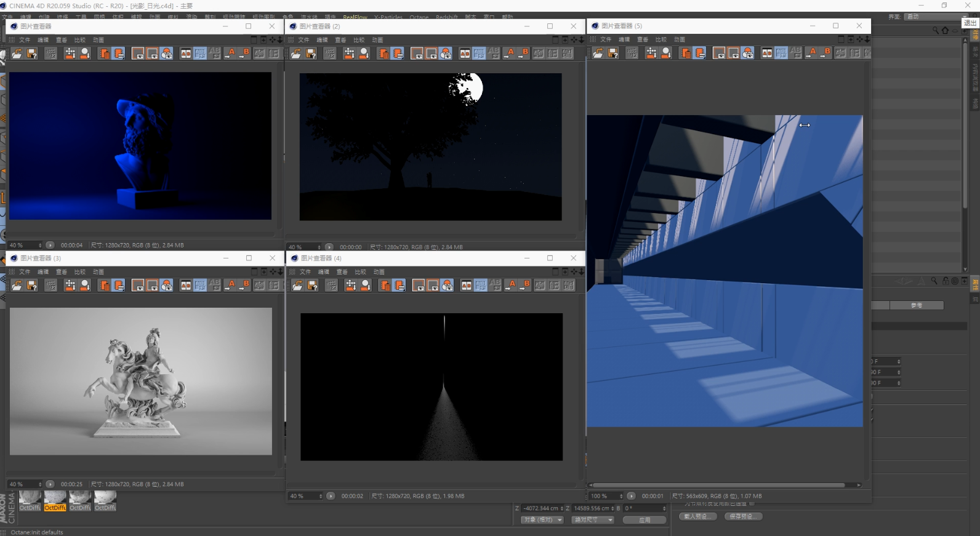
Task: Play animation in Picture Viewer (3) status bar
Action: [x=50, y=484]
